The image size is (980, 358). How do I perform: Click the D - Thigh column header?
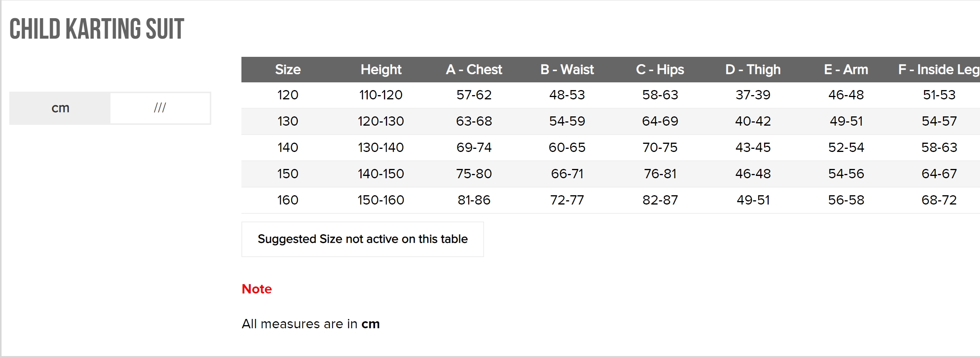point(753,70)
